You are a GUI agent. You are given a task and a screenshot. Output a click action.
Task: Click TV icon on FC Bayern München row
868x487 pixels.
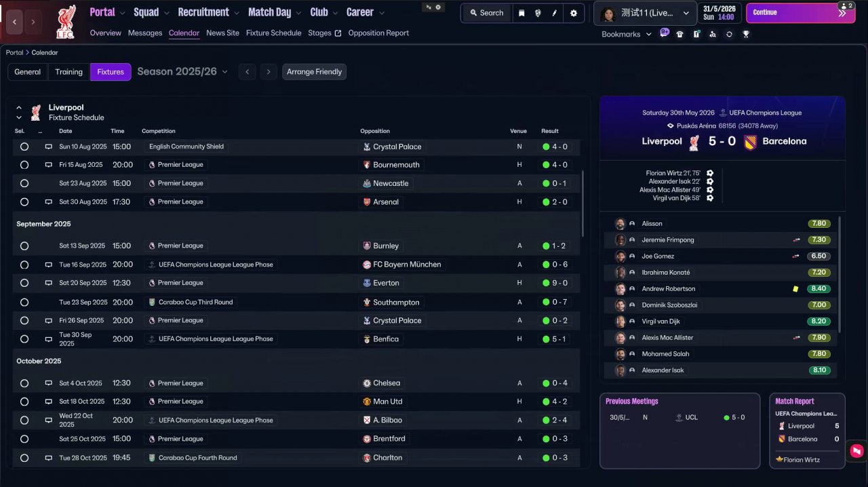[49, 265]
